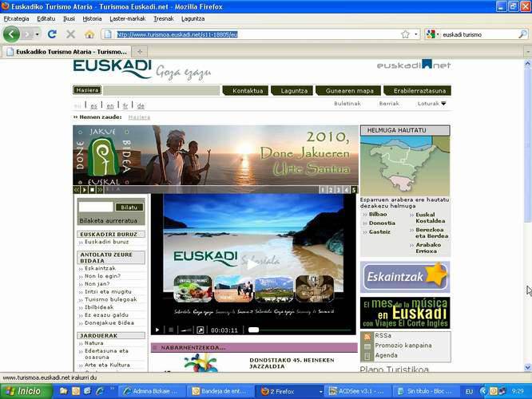Reload the page with the refresh icon
This screenshot has height=399, width=532.
point(52,34)
